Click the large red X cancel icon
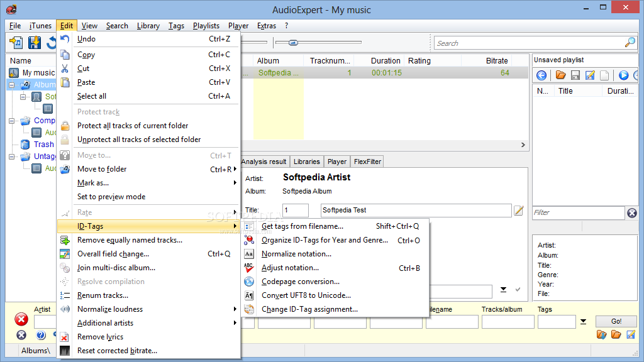 click(21, 319)
